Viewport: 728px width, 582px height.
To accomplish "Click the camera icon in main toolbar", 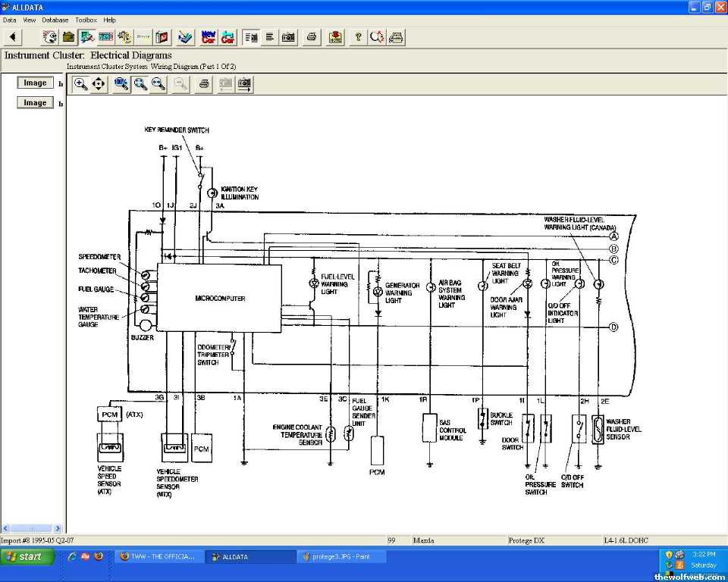I will tap(288, 36).
